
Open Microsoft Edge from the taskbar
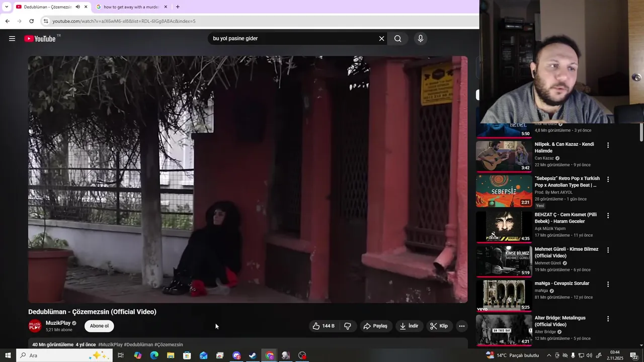coord(154,355)
